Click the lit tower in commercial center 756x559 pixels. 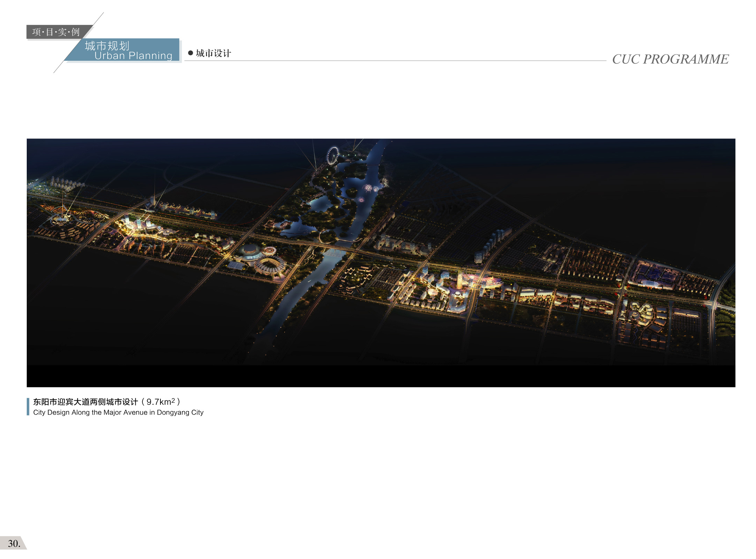459,281
